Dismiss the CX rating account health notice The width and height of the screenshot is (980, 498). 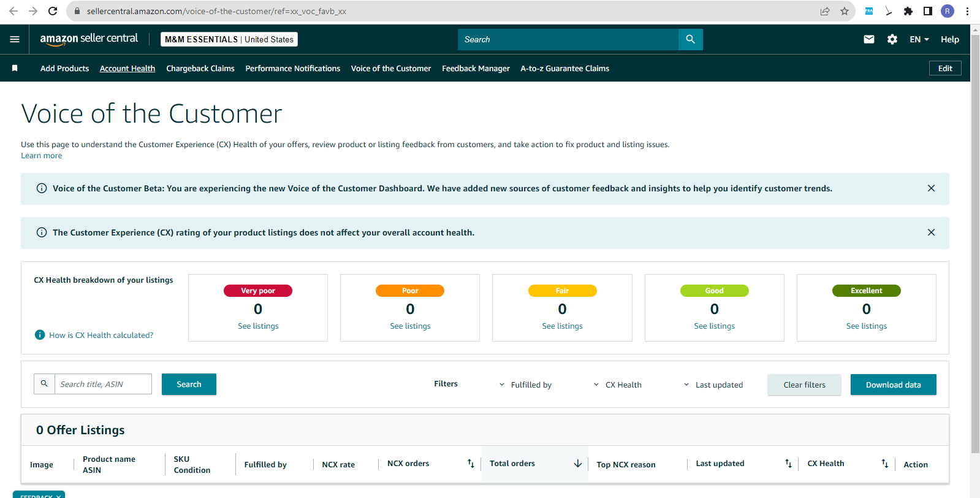pyautogui.click(x=931, y=232)
